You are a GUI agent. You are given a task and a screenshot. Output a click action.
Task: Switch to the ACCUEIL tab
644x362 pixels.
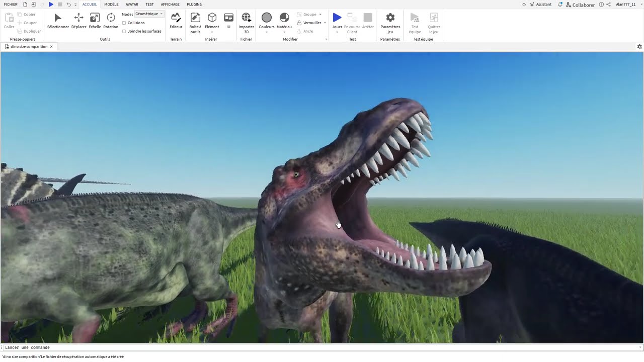click(x=90, y=5)
